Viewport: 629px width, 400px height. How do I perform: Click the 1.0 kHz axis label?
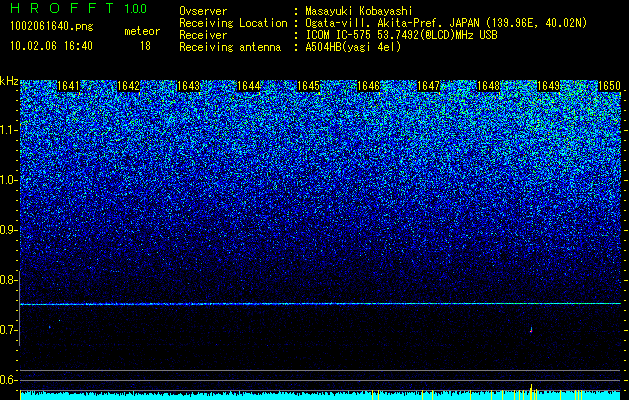click(8, 180)
